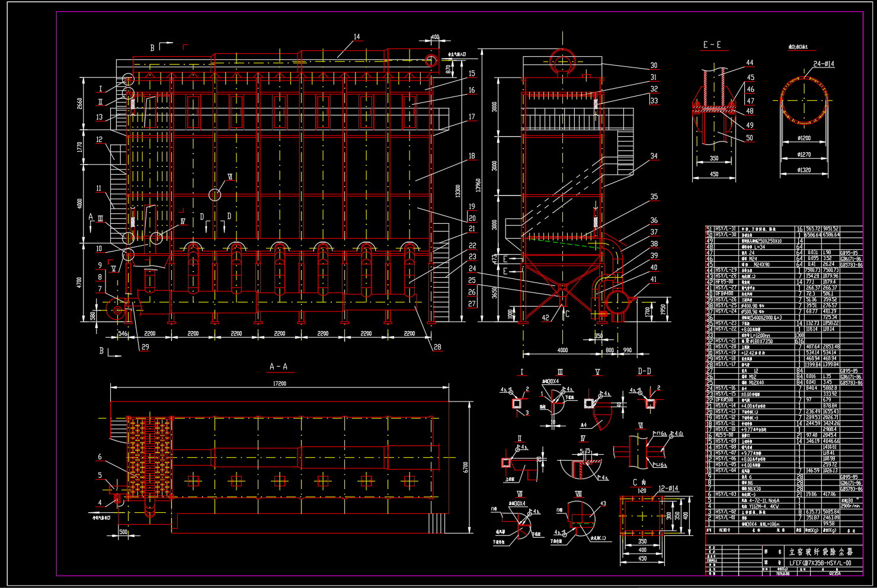
Task: Click callout number "29" below the front view
Action: coord(145,347)
